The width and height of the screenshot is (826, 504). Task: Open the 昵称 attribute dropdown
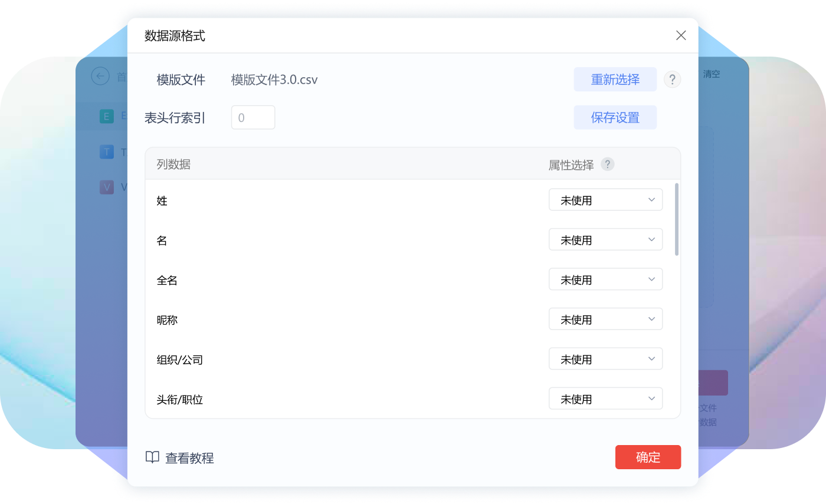pos(605,319)
